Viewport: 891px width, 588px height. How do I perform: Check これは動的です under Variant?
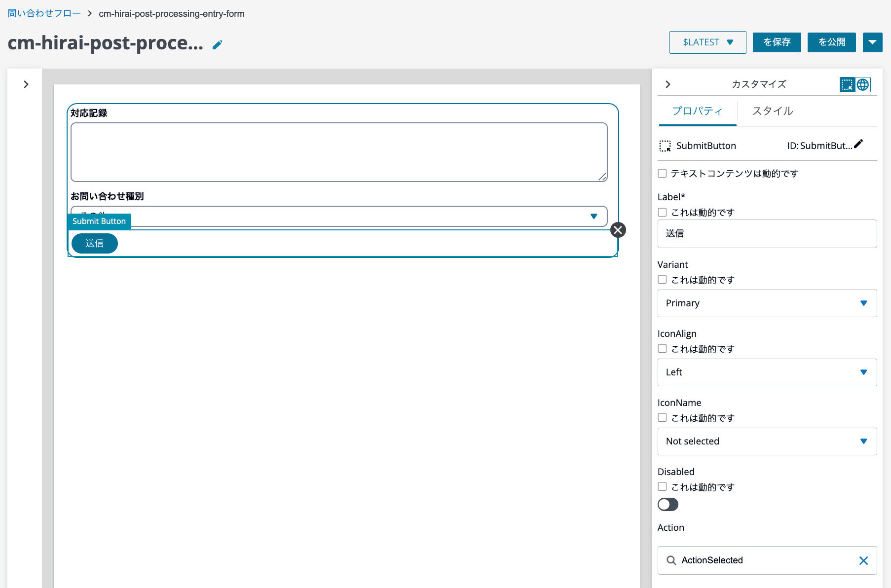pyautogui.click(x=662, y=280)
